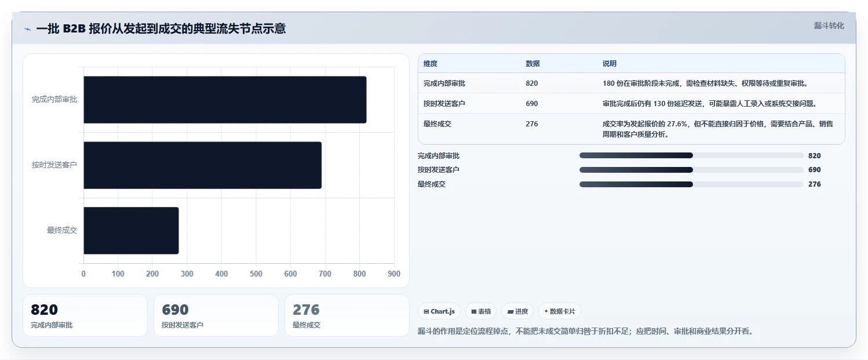Image resolution: width=868 pixels, height=360 pixels.
Task: Click the 按时发送客户 cell in the table
Action: tap(444, 104)
